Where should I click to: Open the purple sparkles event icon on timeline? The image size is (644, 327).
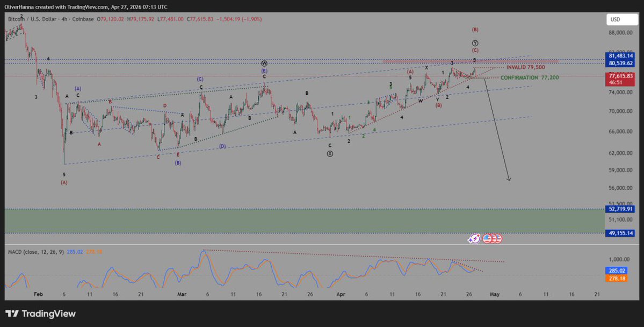pyautogui.click(x=474, y=238)
